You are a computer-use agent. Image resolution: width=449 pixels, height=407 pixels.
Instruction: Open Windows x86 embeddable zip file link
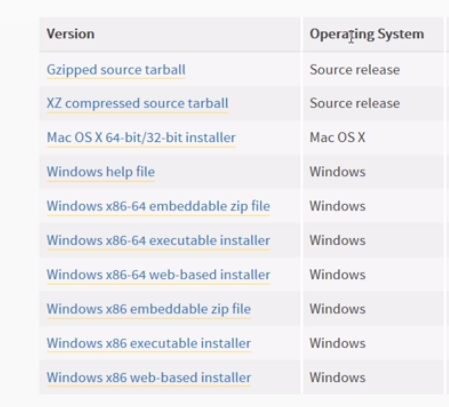[149, 309]
